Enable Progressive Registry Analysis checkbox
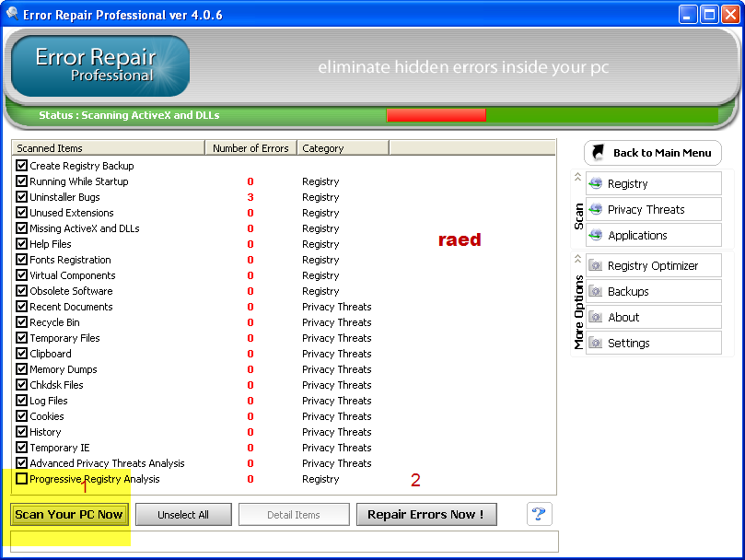This screenshot has height=560, width=745. pos(21,479)
